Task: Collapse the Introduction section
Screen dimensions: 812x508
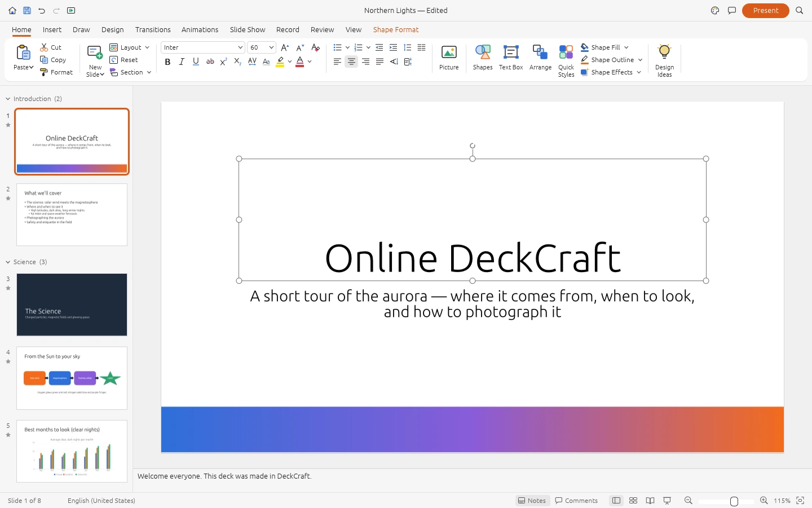Action: coord(8,99)
